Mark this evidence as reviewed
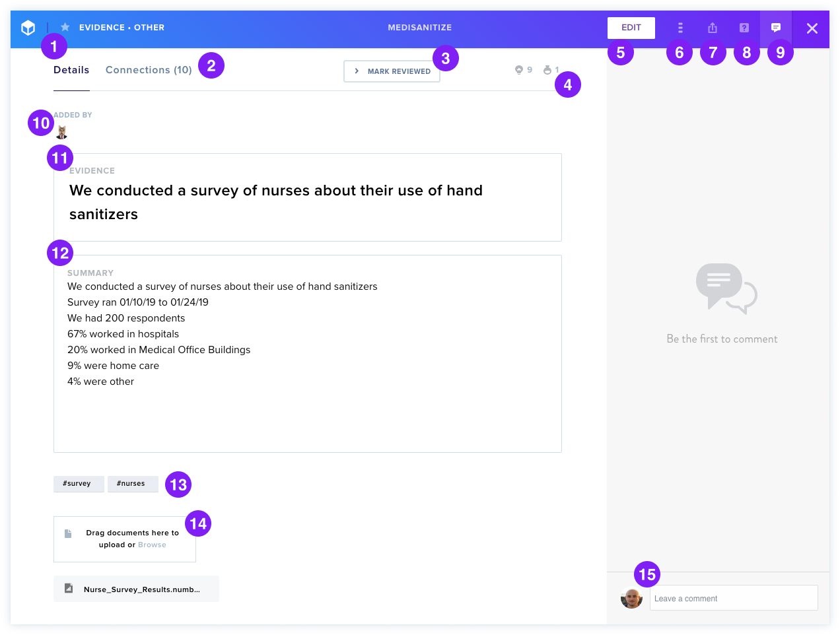The height and width of the screenshot is (635, 840). click(x=392, y=71)
